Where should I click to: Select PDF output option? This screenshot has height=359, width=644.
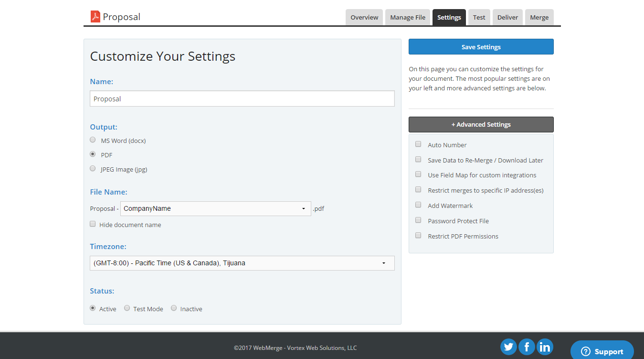93,154
